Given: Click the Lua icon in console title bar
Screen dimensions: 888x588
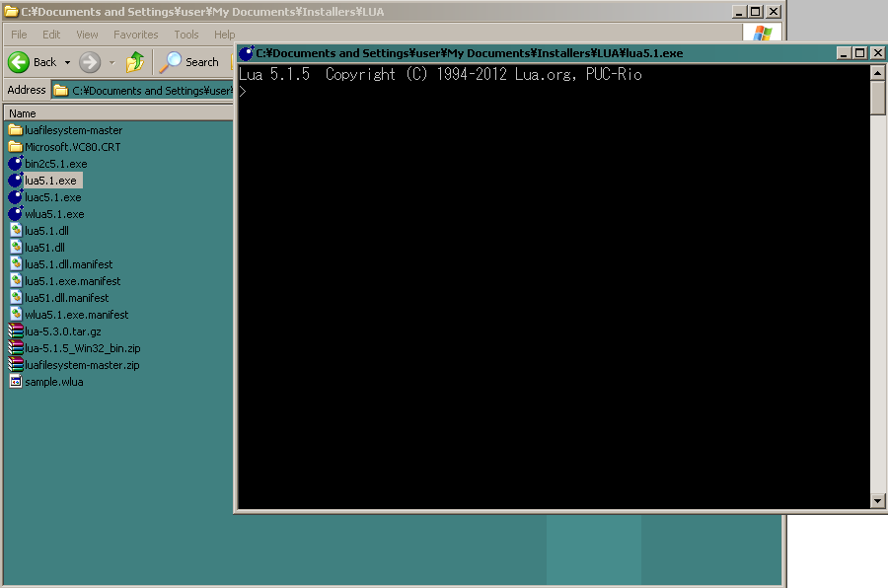Looking at the screenshot, I should pyautogui.click(x=246, y=53).
